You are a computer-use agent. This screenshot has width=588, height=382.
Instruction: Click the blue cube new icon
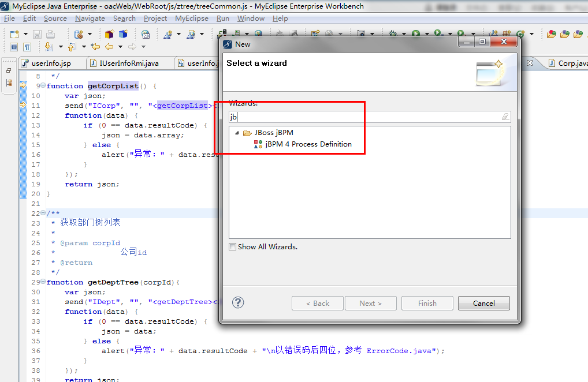[x=123, y=35]
